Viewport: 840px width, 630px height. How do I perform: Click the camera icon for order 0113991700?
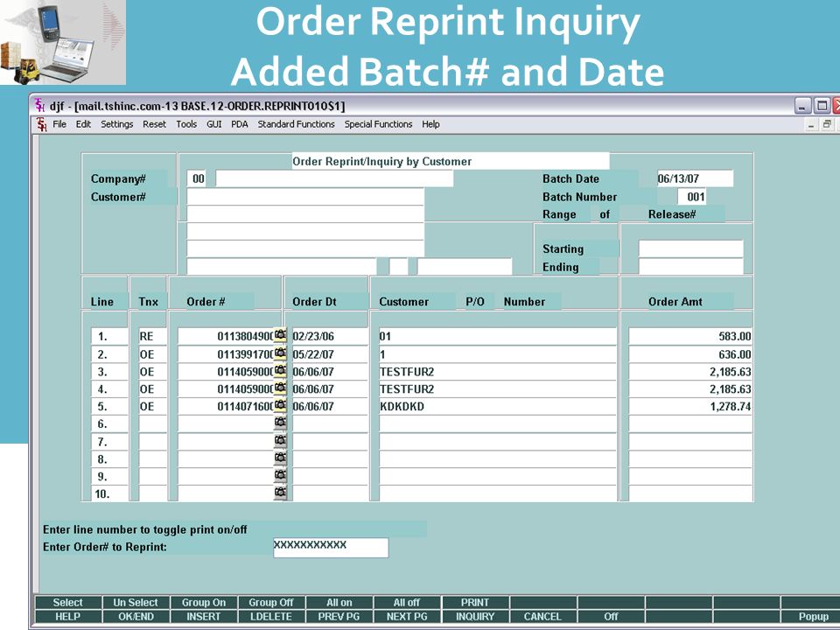[280, 353]
